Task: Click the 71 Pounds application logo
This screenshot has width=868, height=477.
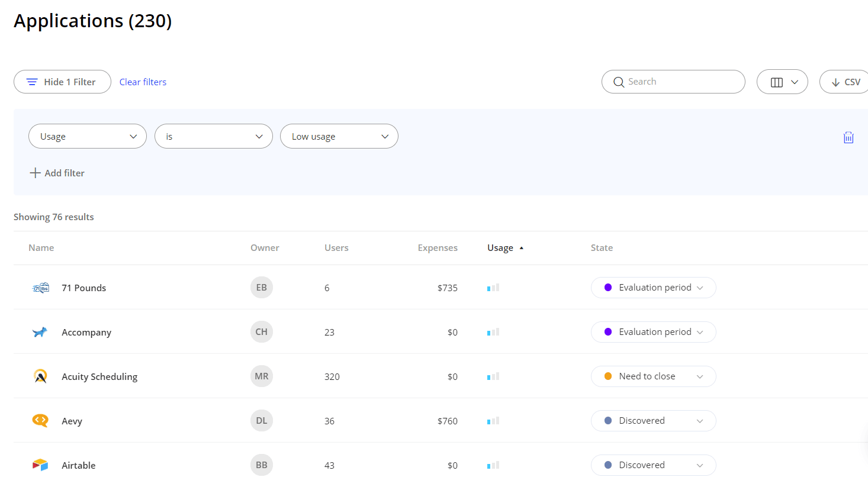Action: pos(40,288)
